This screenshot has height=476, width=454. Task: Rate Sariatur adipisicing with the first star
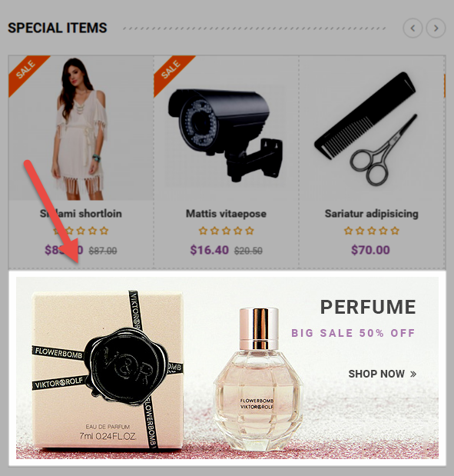click(x=348, y=231)
